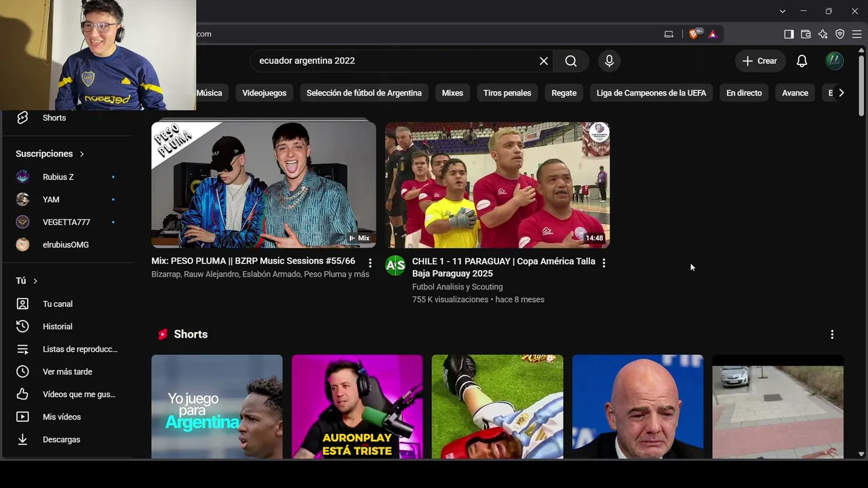The image size is (868, 488).
Task: Open the Brave hamburger menu
Action: 856,34
